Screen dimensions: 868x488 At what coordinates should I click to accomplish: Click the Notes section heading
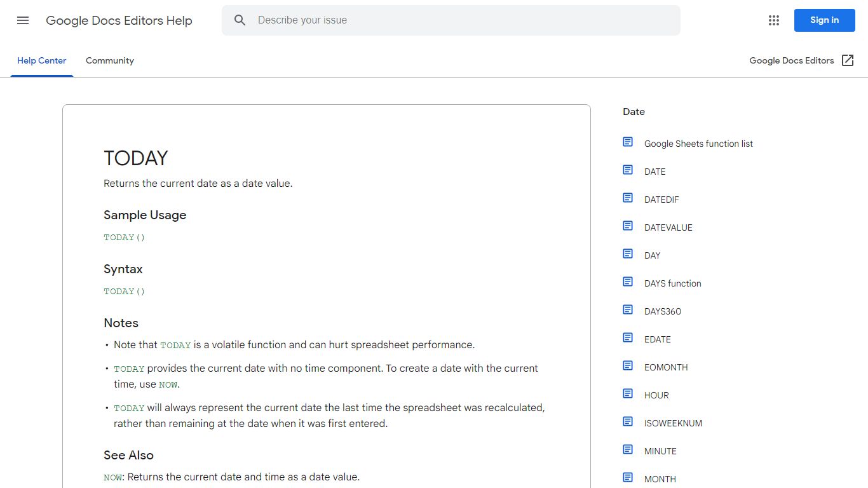pos(121,323)
